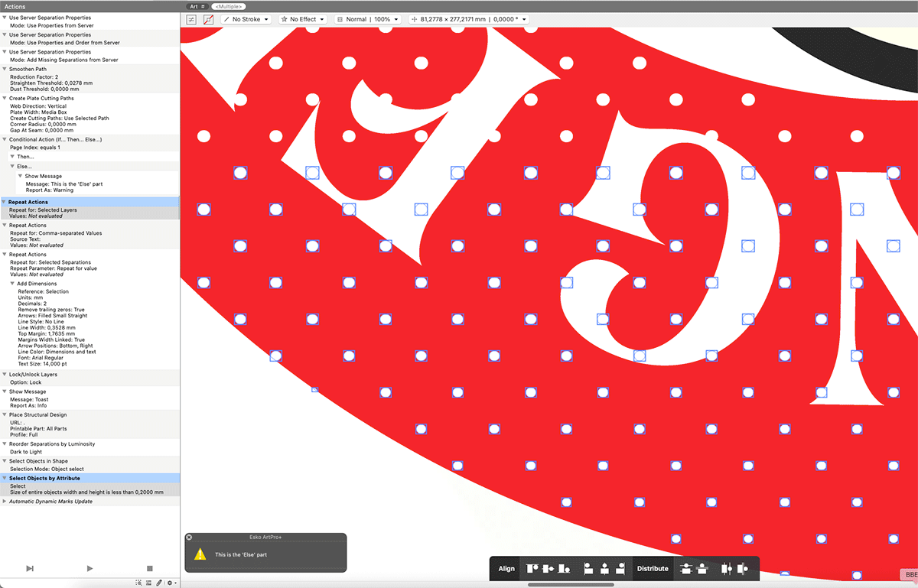Viewport: 918px width, 588px height.
Task: Open the No Stroke dropdown
Action: click(246, 19)
